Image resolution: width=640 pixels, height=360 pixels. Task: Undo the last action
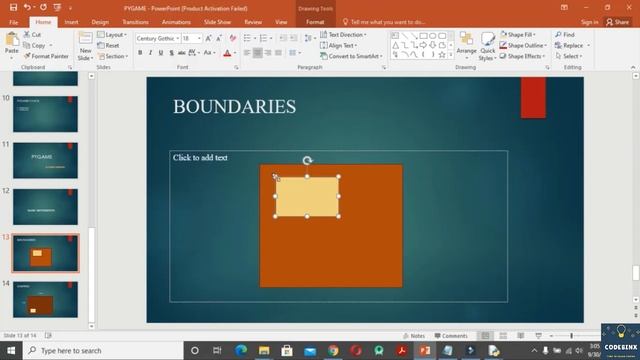point(27,7)
